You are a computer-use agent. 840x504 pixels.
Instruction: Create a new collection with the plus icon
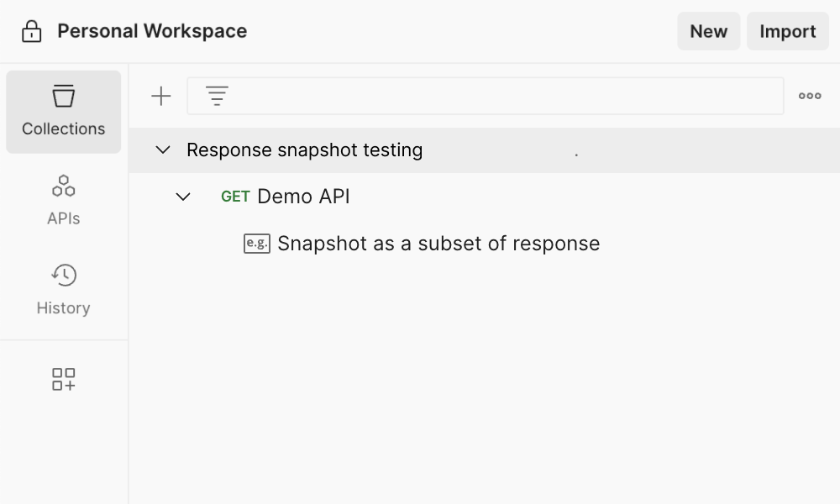pyautogui.click(x=160, y=95)
